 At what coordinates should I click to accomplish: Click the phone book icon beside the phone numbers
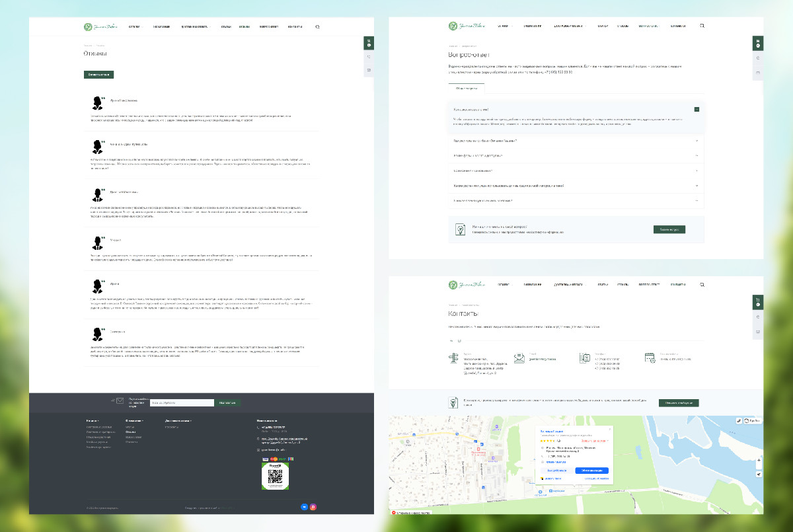click(584, 358)
